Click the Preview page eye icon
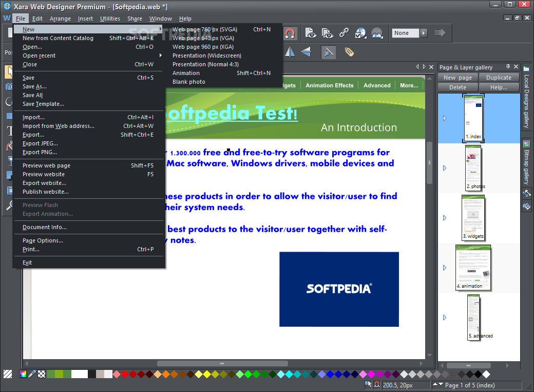 coord(310,33)
